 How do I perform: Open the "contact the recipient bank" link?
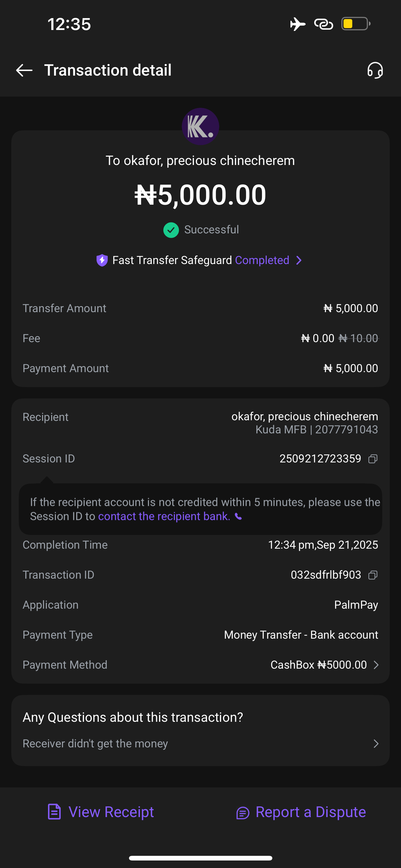tap(164, 516)
